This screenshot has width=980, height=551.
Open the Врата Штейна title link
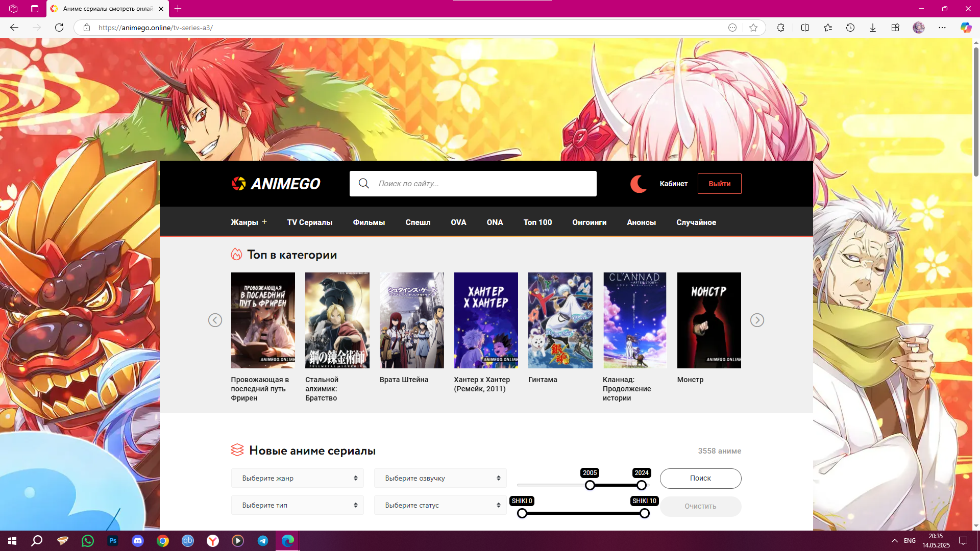pos(404,380)
